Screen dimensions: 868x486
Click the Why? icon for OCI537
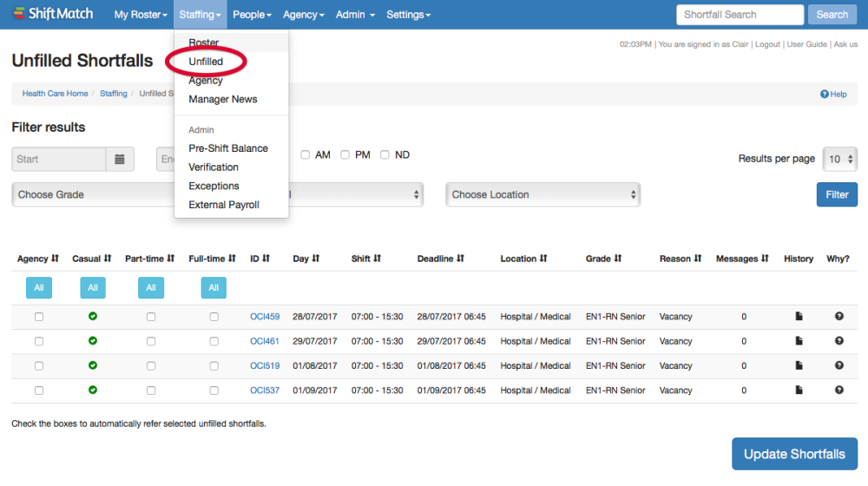click(x=839, y=391)
